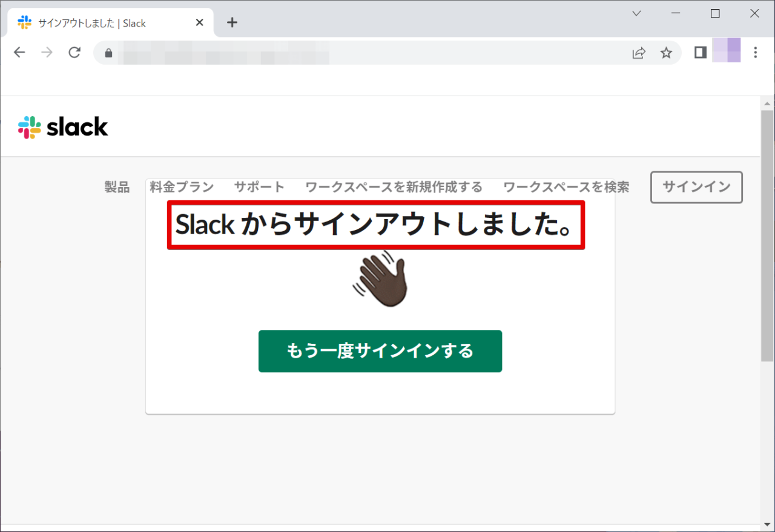Minimize the Chrome window

coord(676,13)
